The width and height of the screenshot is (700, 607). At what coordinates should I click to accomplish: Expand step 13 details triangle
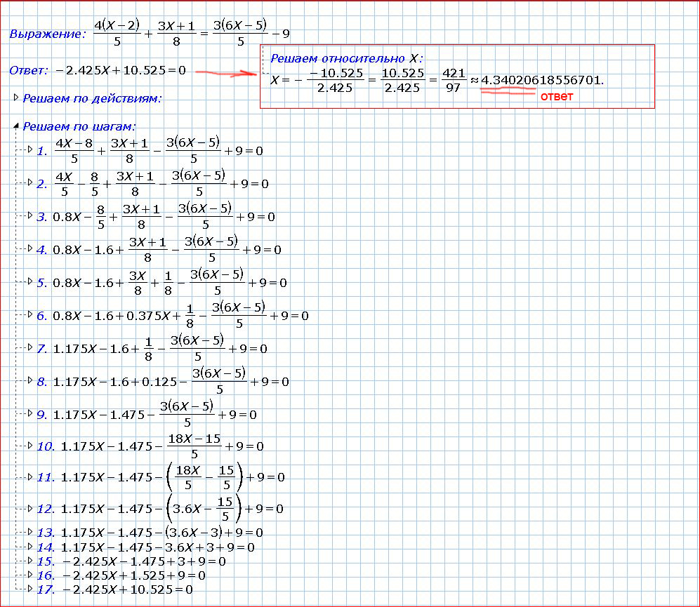pos(30,532)
